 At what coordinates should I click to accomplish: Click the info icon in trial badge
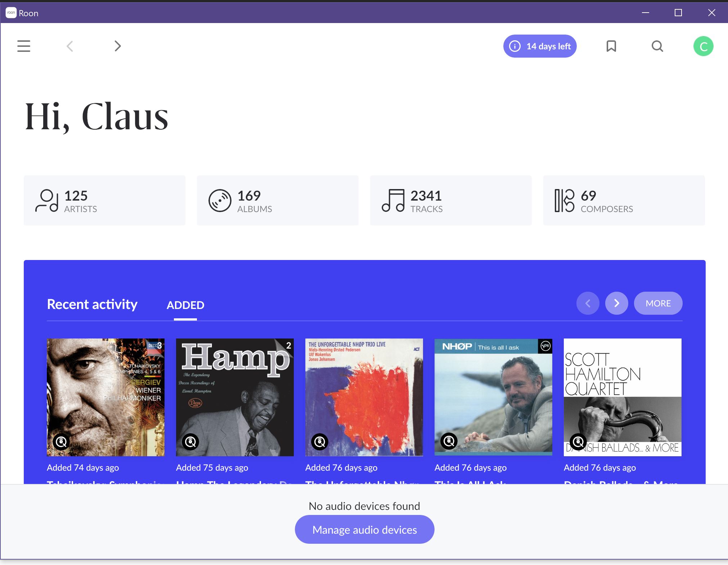coord(515,46)
